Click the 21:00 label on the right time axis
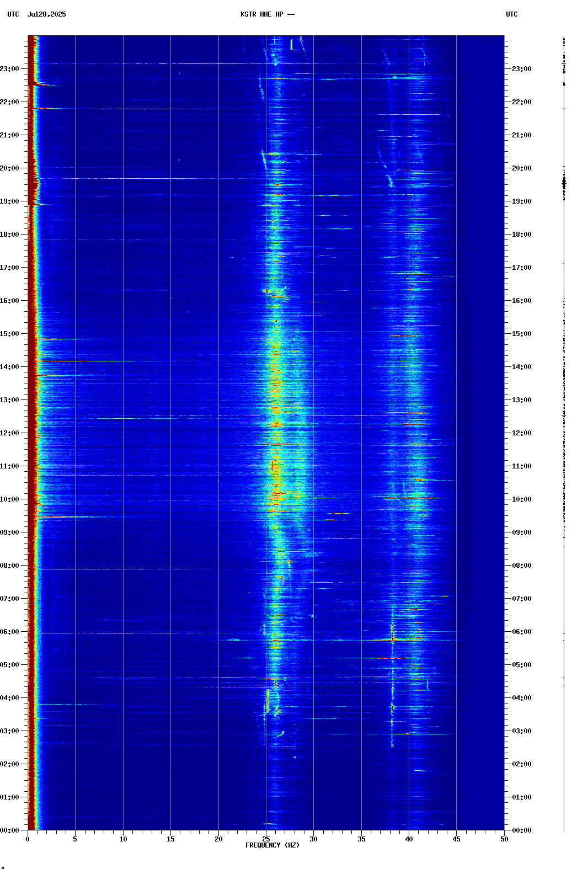Viewport: 588px width, 874px height. (522, 135)
